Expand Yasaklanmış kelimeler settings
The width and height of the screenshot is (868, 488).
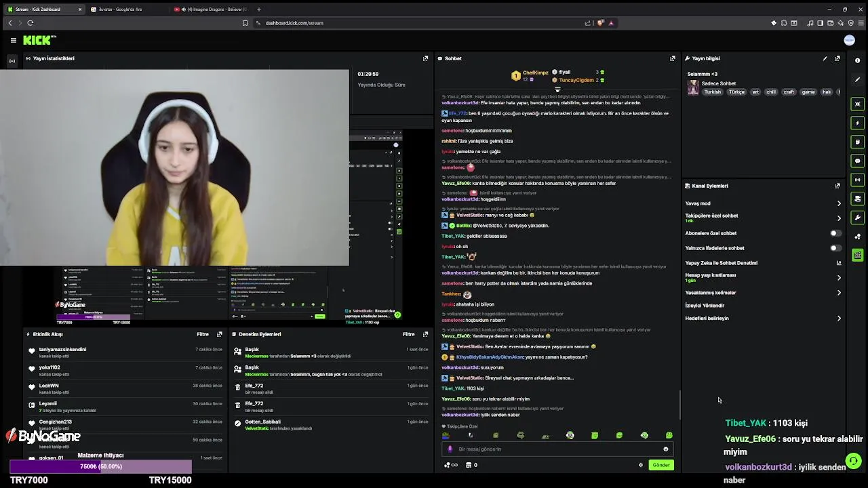coord(839,293)
